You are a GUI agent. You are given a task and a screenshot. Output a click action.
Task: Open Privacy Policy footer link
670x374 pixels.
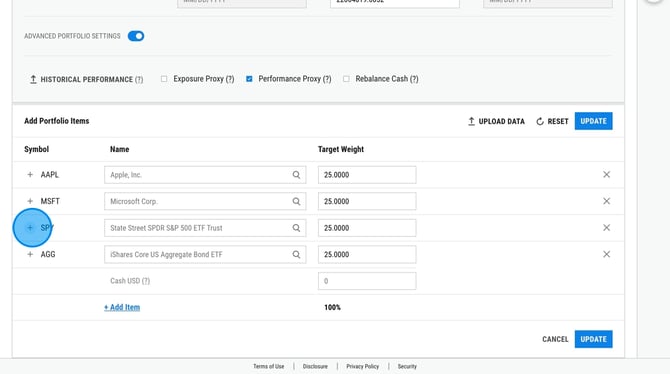[362, 366]
